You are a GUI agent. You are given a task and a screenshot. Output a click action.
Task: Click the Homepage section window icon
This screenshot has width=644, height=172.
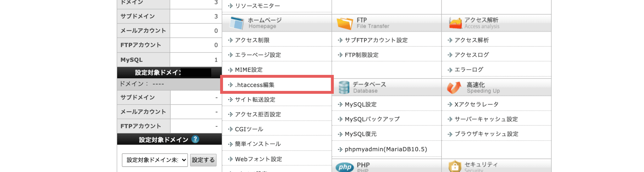pos(237,23)
